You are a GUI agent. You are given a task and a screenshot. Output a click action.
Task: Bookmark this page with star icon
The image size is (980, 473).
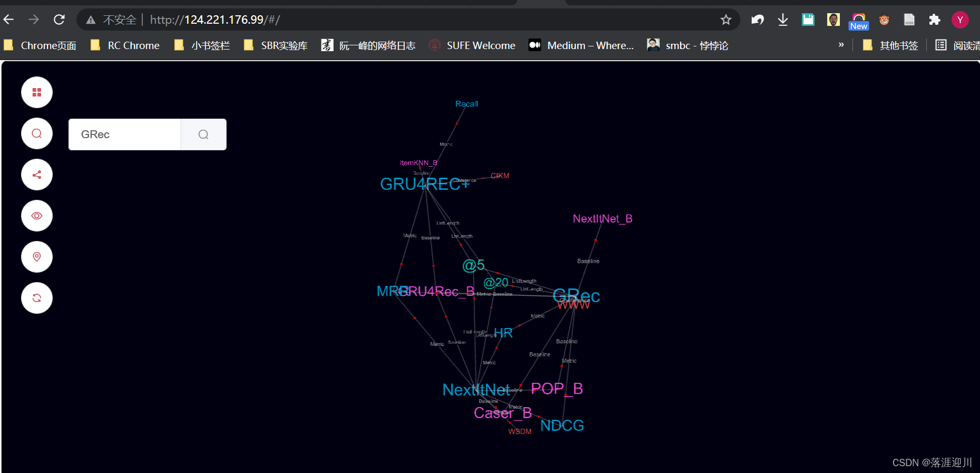pyautogui.click(x=726, y=20)
